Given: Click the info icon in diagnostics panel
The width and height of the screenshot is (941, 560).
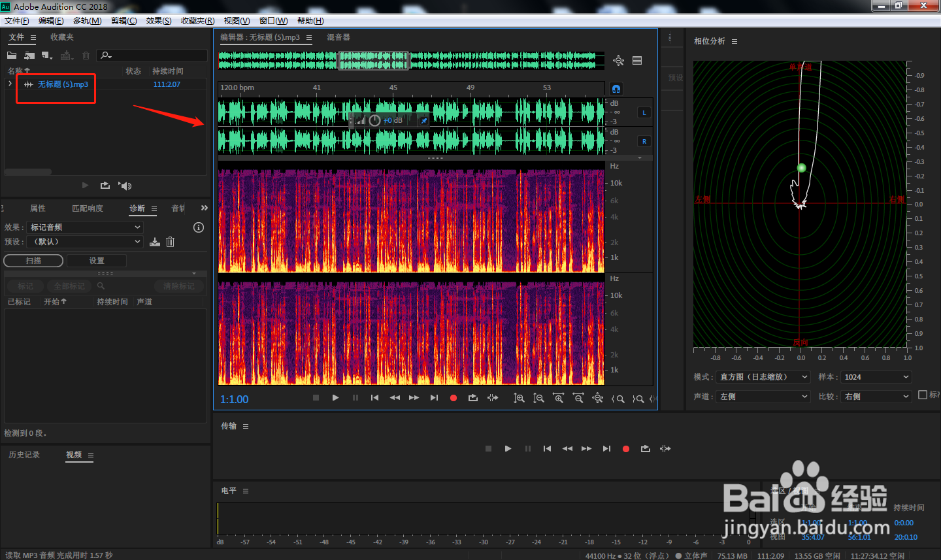Looking at the screenshot, I should [x=199, y=227].
